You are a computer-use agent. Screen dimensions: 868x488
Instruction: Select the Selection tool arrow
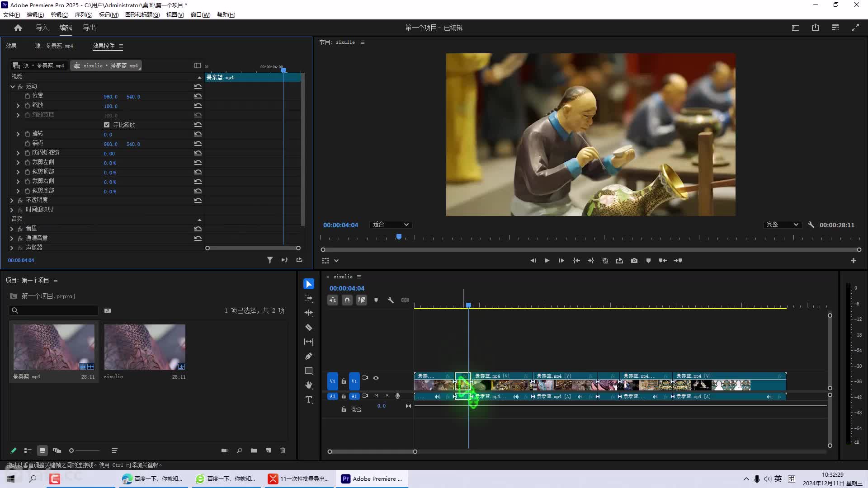point(309,284)
